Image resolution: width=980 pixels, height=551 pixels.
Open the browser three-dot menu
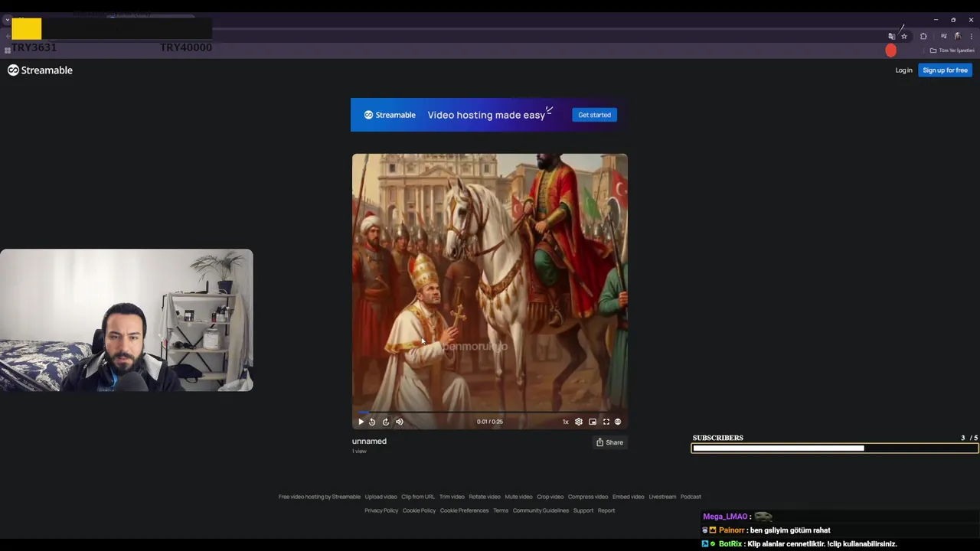(x=971, y=36)
